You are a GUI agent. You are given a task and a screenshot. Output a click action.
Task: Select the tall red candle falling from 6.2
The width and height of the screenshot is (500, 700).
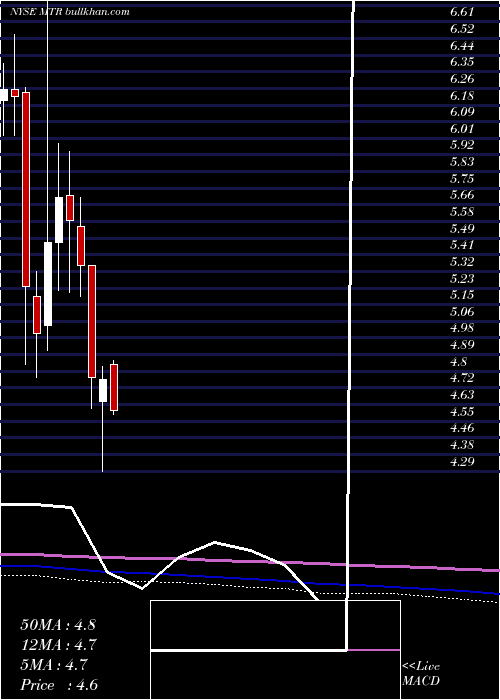[26, 189]
